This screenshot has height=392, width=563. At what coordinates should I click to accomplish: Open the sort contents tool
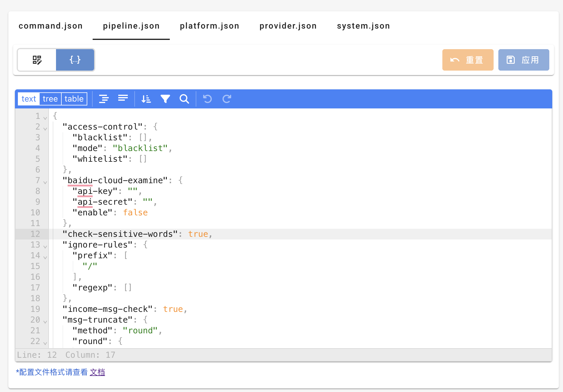point(146,99)
